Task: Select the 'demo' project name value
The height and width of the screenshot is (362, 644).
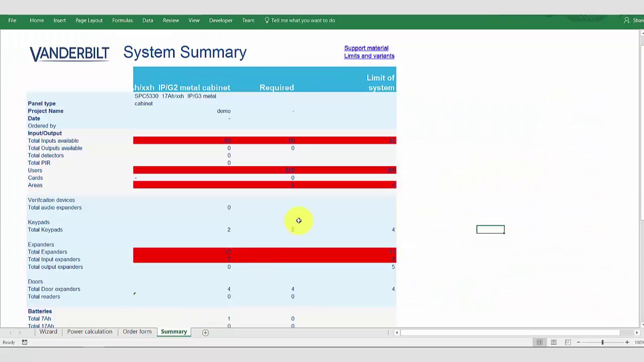Action: pyautogui.click(x=223, y=111)
